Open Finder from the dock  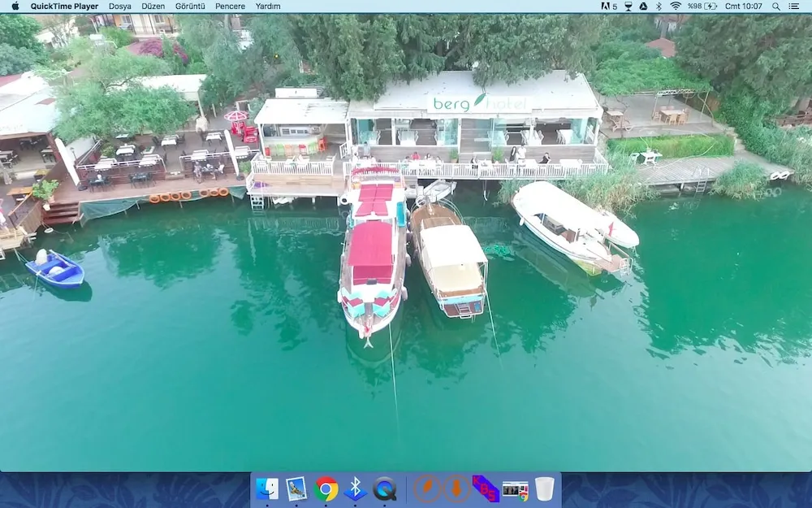[267, 488]
